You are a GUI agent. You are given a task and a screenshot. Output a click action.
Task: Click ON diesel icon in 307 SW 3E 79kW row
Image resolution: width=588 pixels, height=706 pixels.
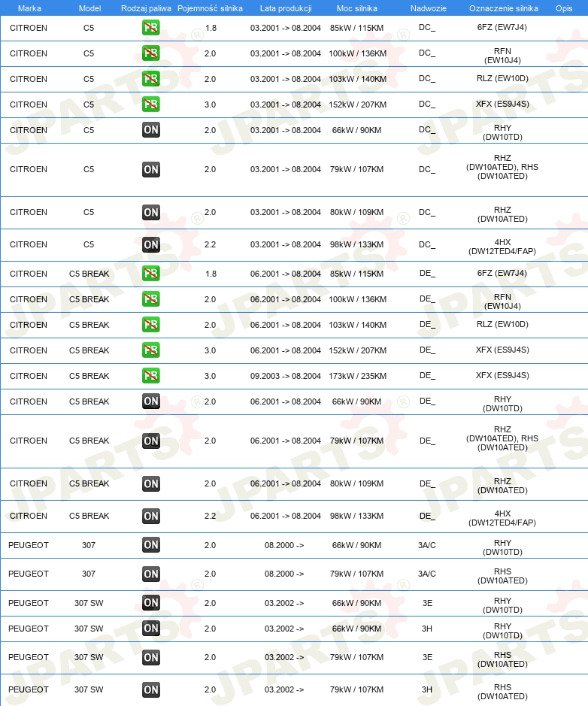click(x=151, y=658)
